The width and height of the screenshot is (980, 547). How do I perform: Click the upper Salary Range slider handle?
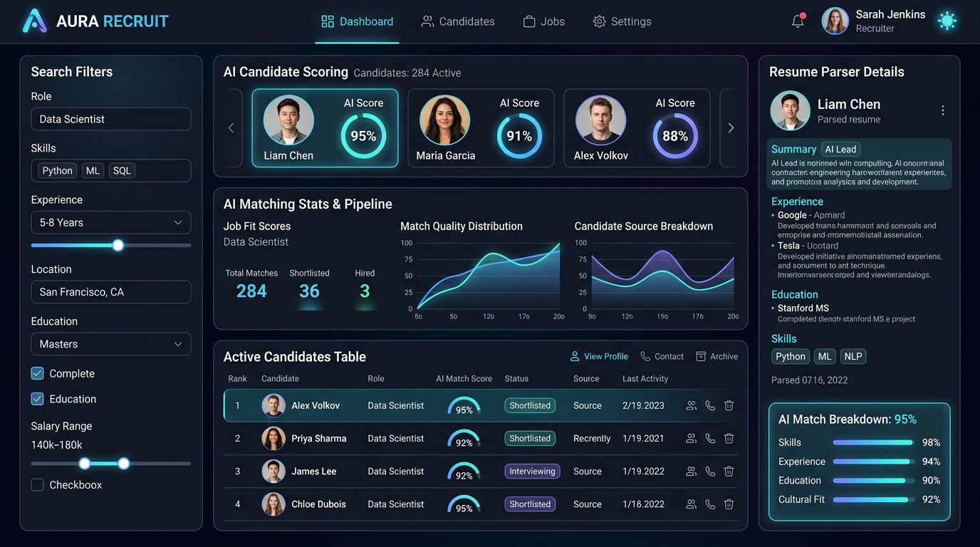pos(124,464)
